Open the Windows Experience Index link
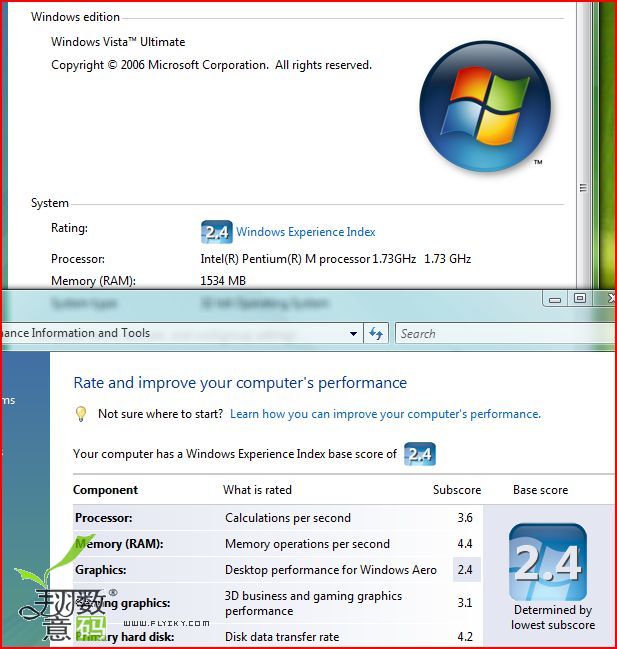This screenshot has height=649, width=617. point(305,232)
